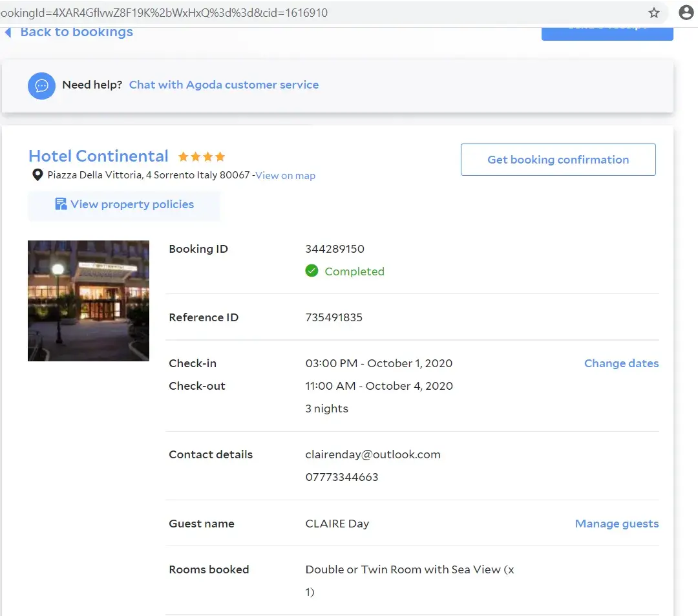Click the bookmark star icon in address bar

[654, 13]
